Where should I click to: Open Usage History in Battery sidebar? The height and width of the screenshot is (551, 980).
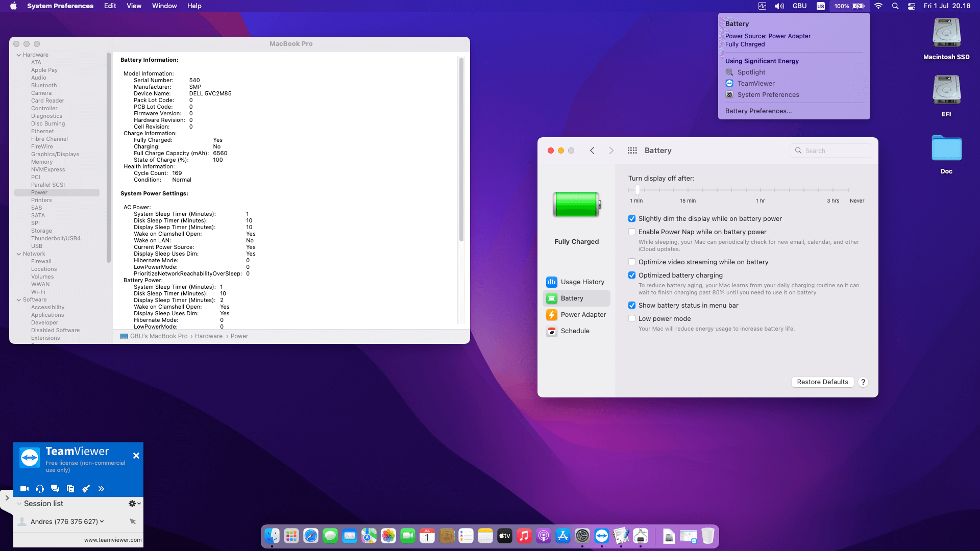pyautogui.click(x=582, y=282)
